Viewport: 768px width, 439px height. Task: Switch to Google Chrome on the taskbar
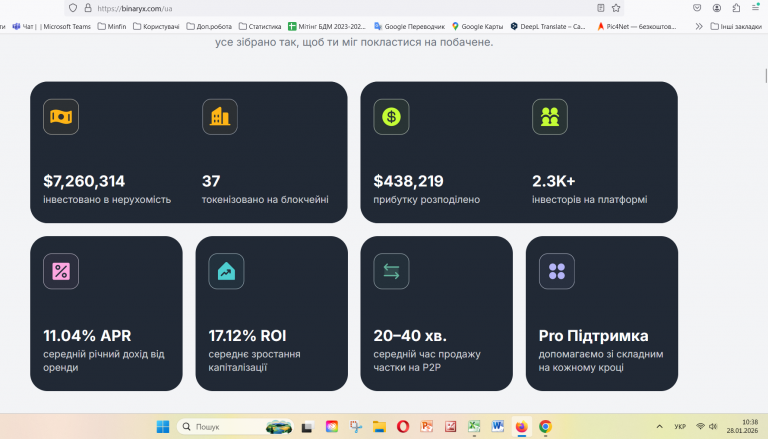click(545, 427)
